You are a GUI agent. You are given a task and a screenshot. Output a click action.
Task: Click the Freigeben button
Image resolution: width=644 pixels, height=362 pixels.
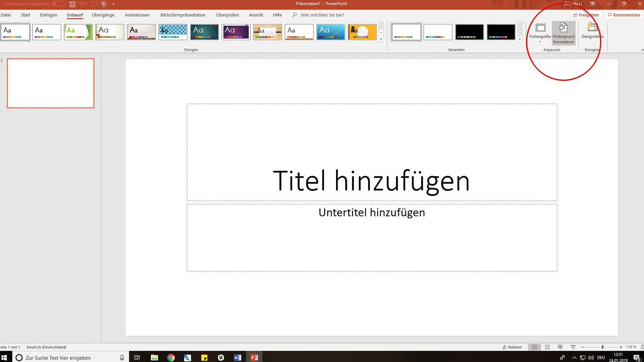[x=586, y=15]
